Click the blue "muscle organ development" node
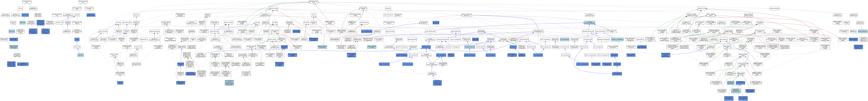The width and height of the screenshot is (868, 101). pos(475,40)
